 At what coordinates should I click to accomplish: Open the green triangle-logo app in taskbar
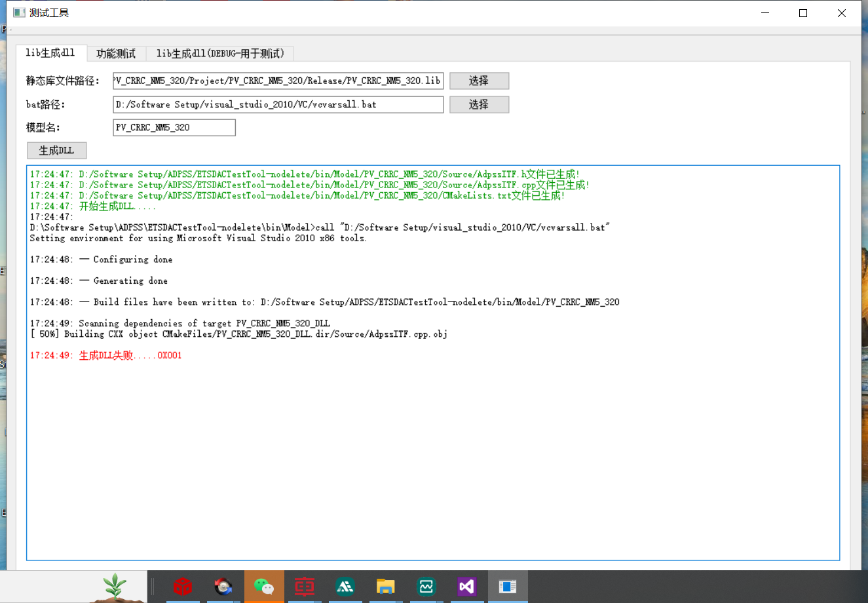345,587
